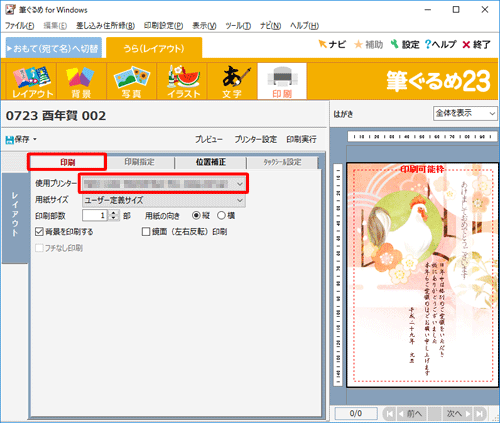Open the 印刷設定(P) menu

(x=163, y=26)
